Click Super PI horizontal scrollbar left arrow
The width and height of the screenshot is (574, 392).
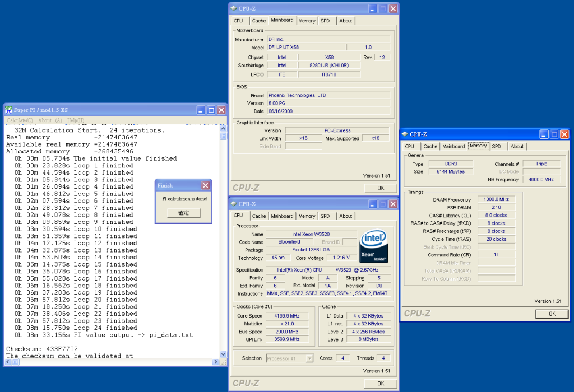pyautogui.click(x=8, y=362)
